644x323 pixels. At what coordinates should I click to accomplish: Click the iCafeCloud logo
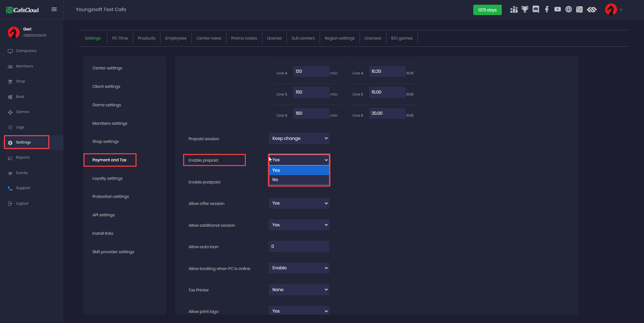tap(22, 10)
